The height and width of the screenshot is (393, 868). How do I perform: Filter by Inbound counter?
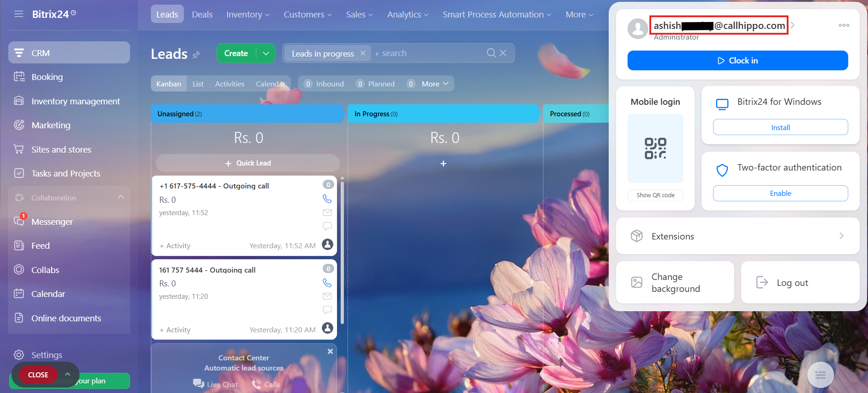(324, 84)
